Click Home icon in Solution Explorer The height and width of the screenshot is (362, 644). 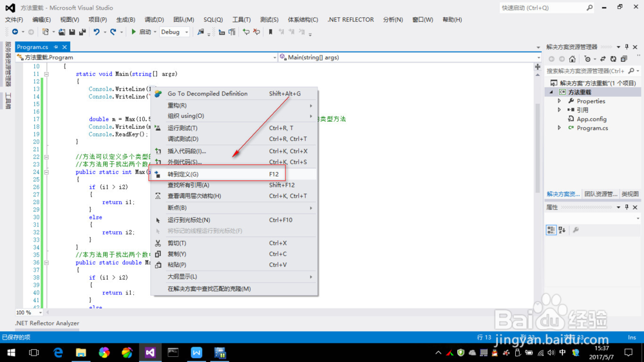(572, 59)
